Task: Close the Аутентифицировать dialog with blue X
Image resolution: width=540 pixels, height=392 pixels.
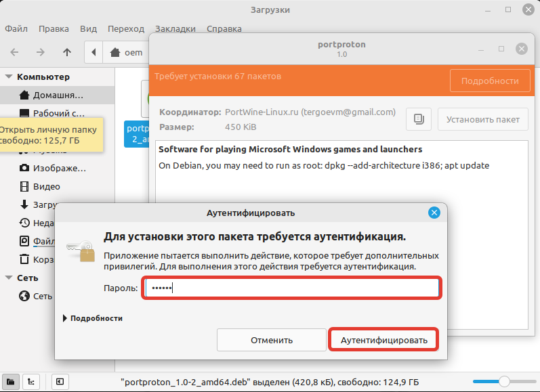Action: click(434, 213)
